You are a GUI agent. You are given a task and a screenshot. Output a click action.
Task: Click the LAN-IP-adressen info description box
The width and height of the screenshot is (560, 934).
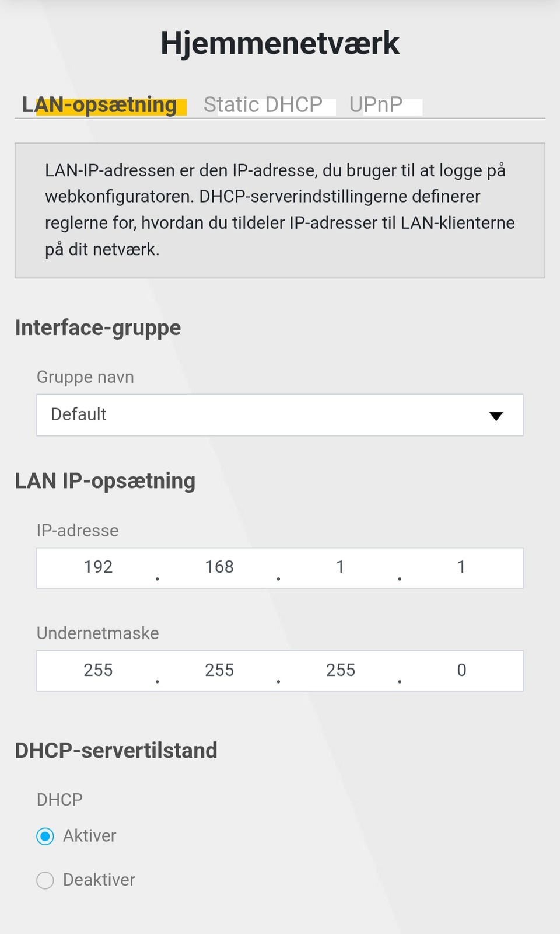pos(280,210)
